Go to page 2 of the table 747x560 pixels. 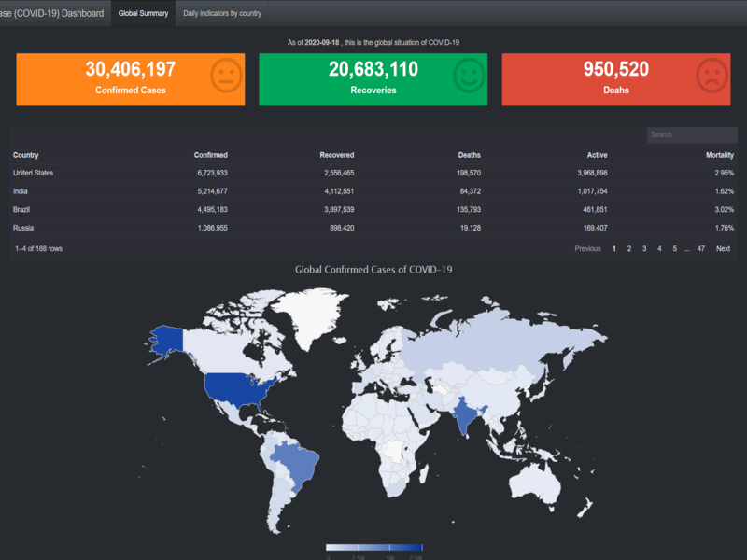pyautogui.click(x=629, y=249)
